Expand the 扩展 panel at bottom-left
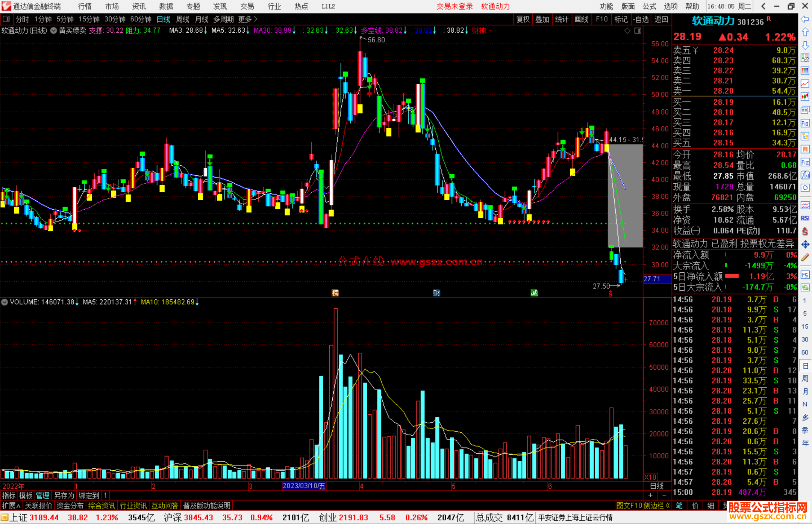The image size is (812, 524). [11, 506]
